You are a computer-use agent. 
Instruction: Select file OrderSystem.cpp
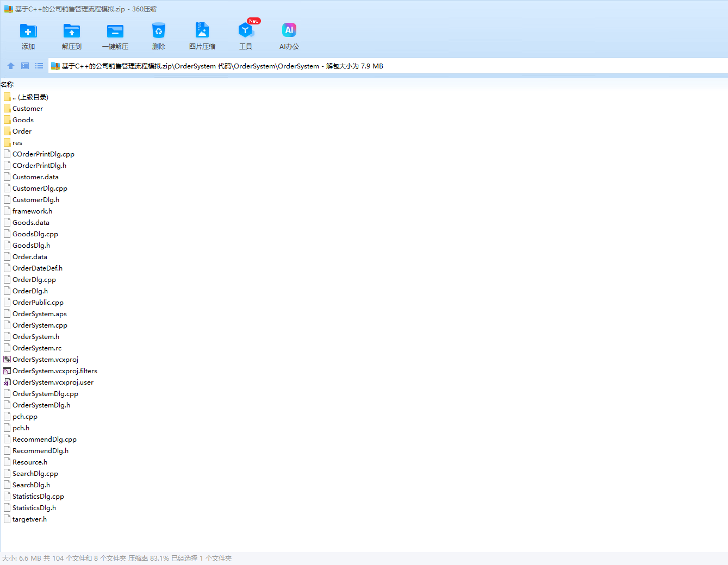(36, 325)
